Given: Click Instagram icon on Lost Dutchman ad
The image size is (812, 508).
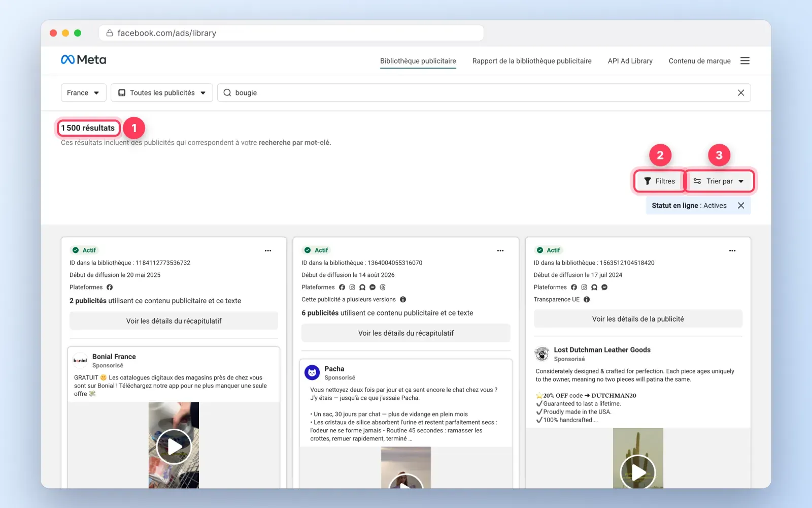Looking at the screenshot, I should 584,288.
